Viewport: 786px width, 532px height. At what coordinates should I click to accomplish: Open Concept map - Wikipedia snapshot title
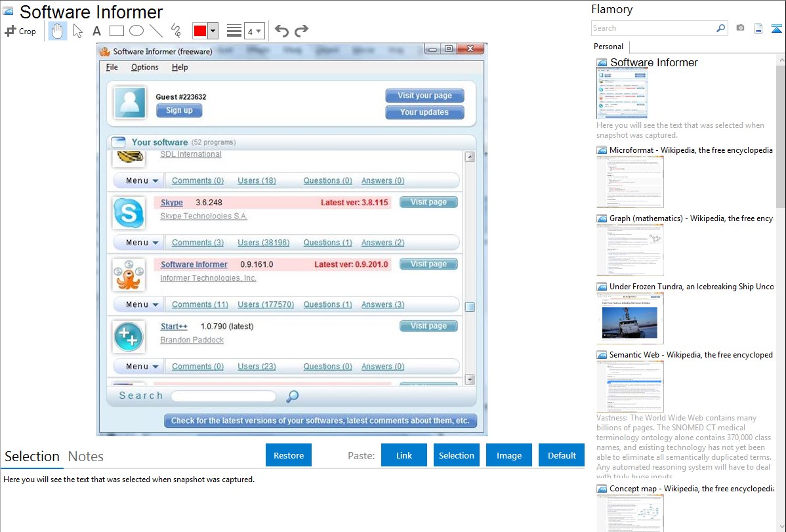(x=692, y=489)
